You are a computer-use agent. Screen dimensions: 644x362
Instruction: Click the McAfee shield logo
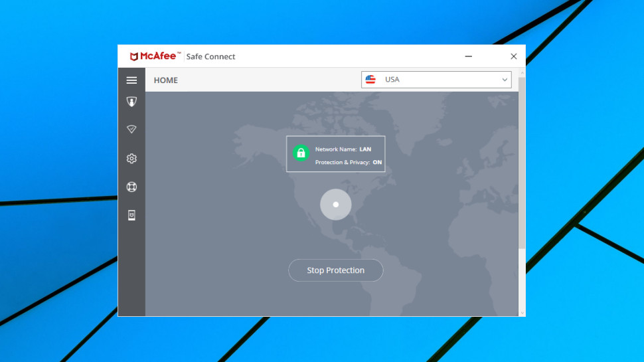click(133, 56)
